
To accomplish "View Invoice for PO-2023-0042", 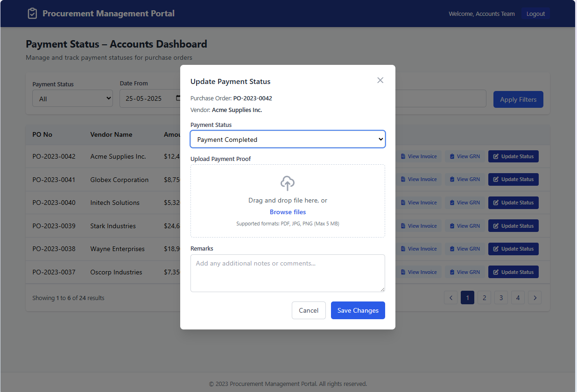I will coord(419,156).
